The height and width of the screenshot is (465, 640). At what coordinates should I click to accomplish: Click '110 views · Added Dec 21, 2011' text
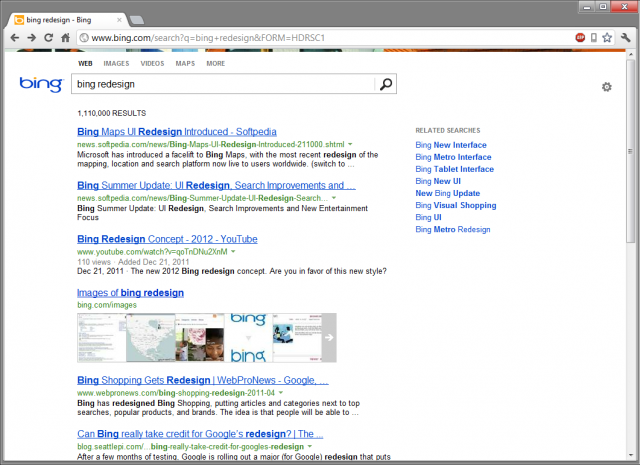(x=133, y=262)
